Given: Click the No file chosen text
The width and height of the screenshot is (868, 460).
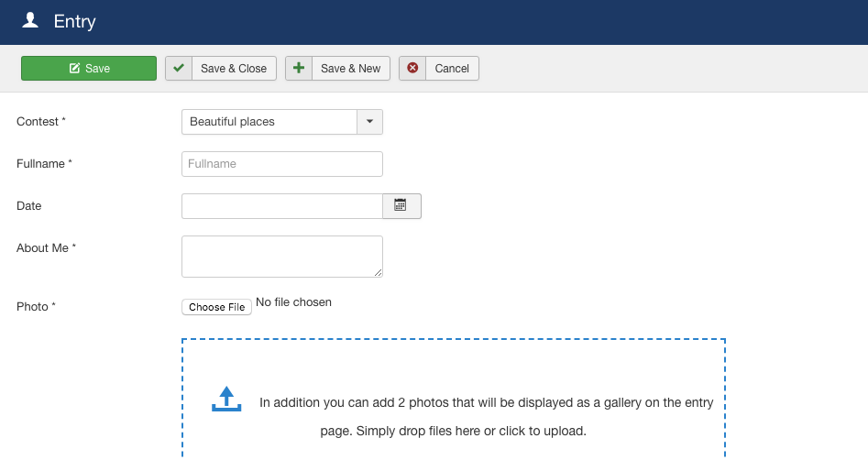Looking at the screenshot, I should pyautogui.click(x=293, y=302).
